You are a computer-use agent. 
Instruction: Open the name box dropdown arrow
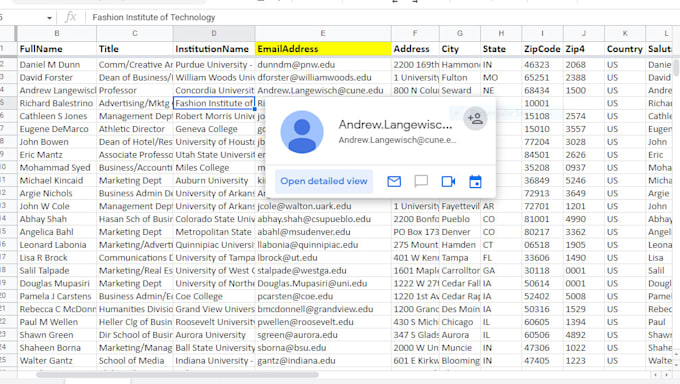49,18
